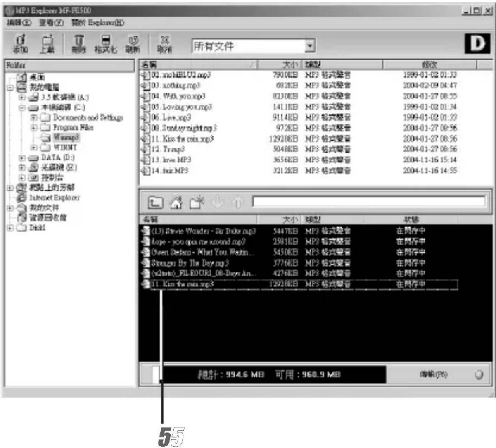
Task: Collapse the 本機磁碟 (C:) node
Action: pyautogui.click(x=22, y=107)
